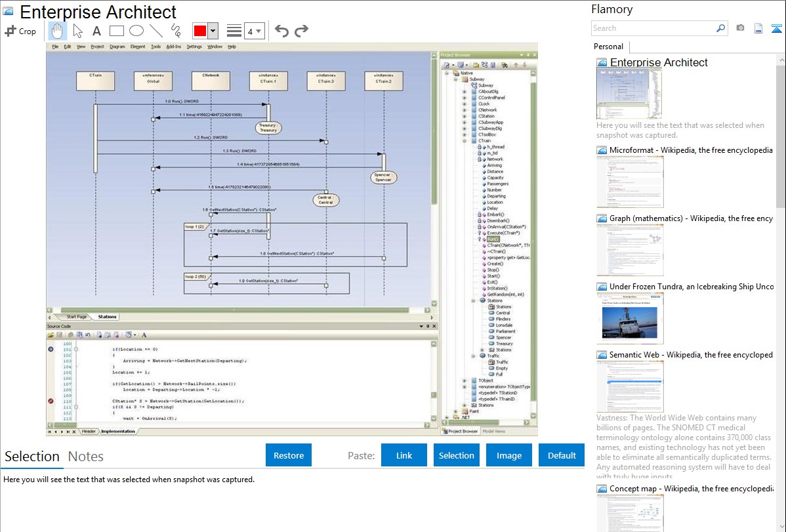The width and height of the screenshot is (786, 532).
Task: Activate the hand pan tool
Action: click(58, 31)
